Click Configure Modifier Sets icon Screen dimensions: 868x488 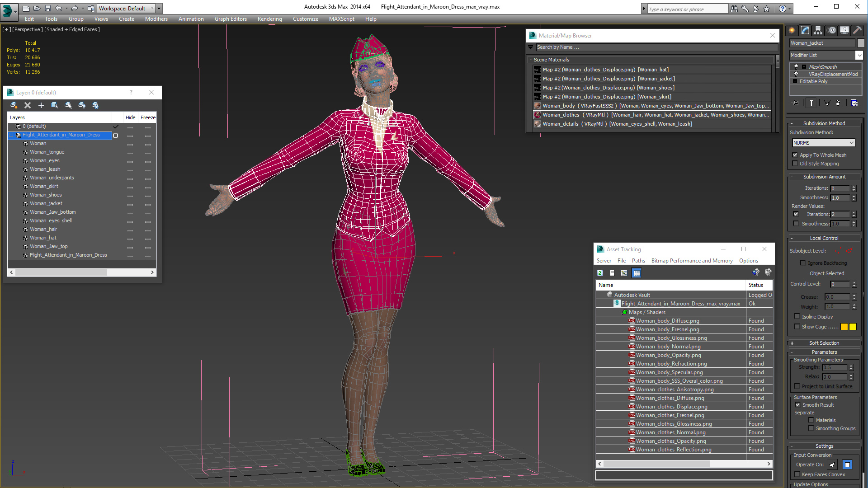[x=854, y=103]
